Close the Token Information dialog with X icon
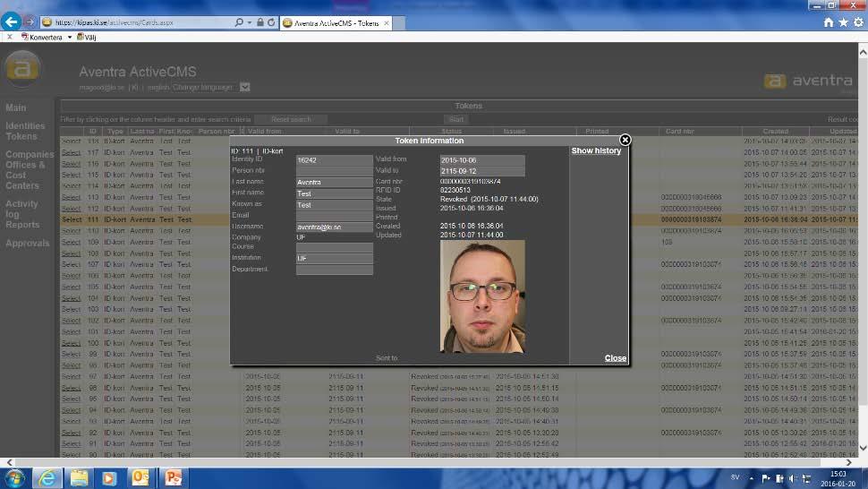Image resolution: width=868 pixels, height=489 pixels. point(625,140)
